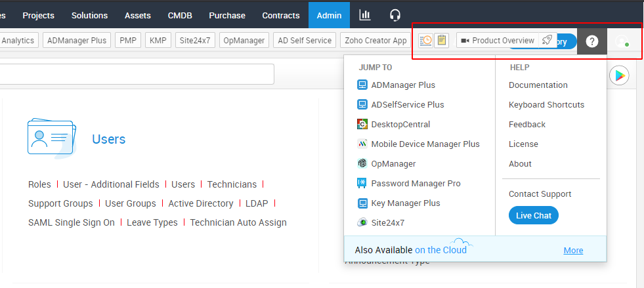Open User - Additional Fields link
The width and height of the screenshot is (644, 288).
click(x=111, y=184)
